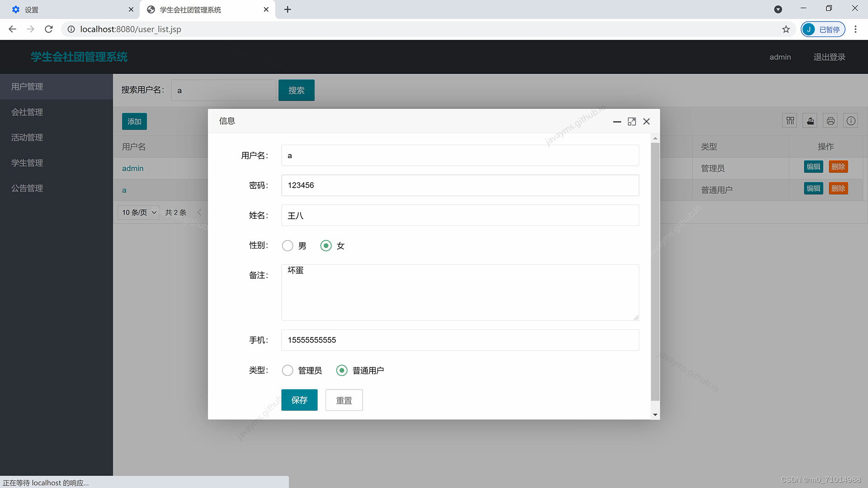Click the dialog scrollbar up arrow
Viewport: 868px width, 488px height.
tap(655, 138)
